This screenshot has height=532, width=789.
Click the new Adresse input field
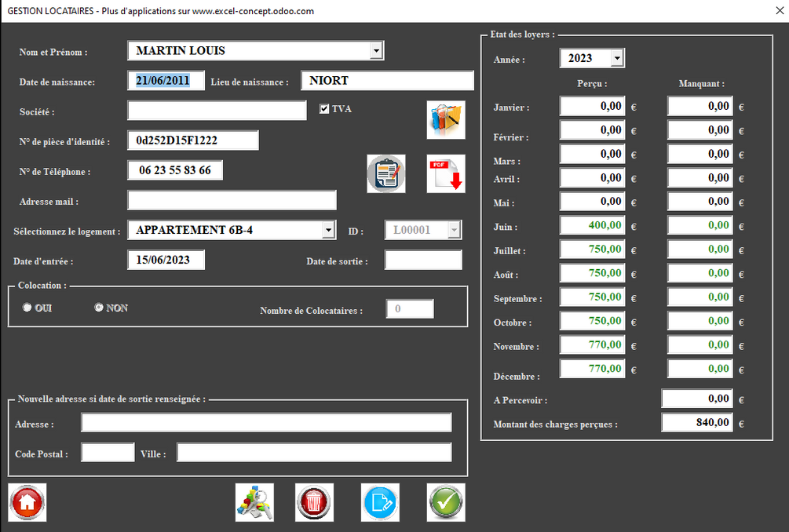266,422
